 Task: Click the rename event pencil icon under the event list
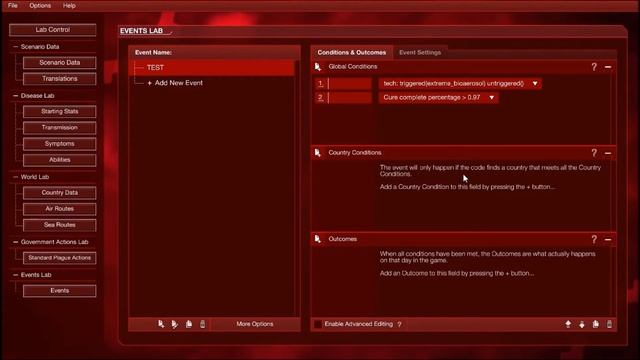pyautogui.click(x=175, y=324)
